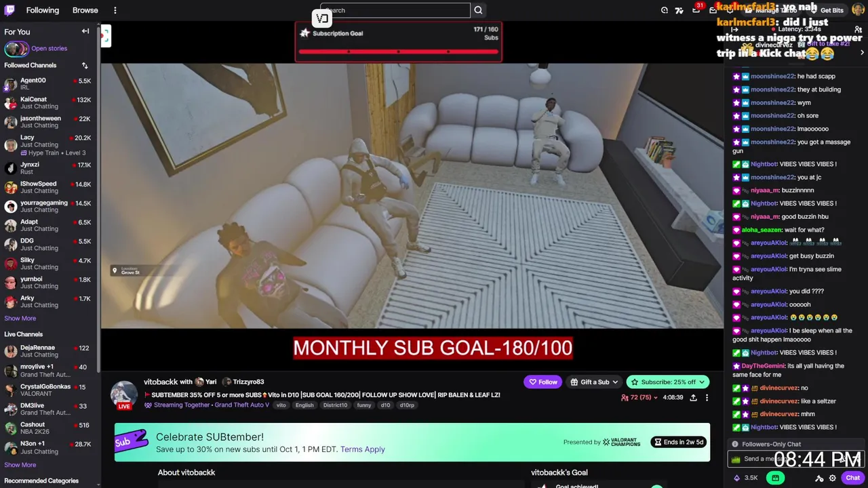The height and width of the screenshot is (488, 868).
Task: Sort the Followed Channels list
Action: (x=85, y=66)
